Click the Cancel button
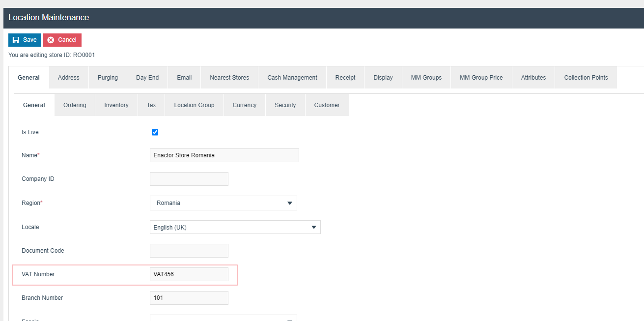This screenshot has height=321, width=644. click(62, 40)
